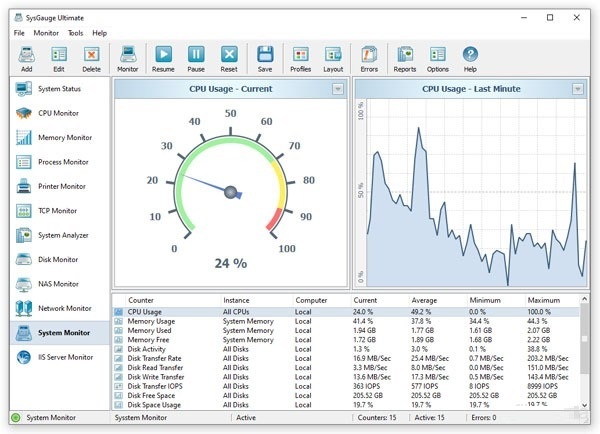
Task: Open the Monitor menu
Action: 46,33
